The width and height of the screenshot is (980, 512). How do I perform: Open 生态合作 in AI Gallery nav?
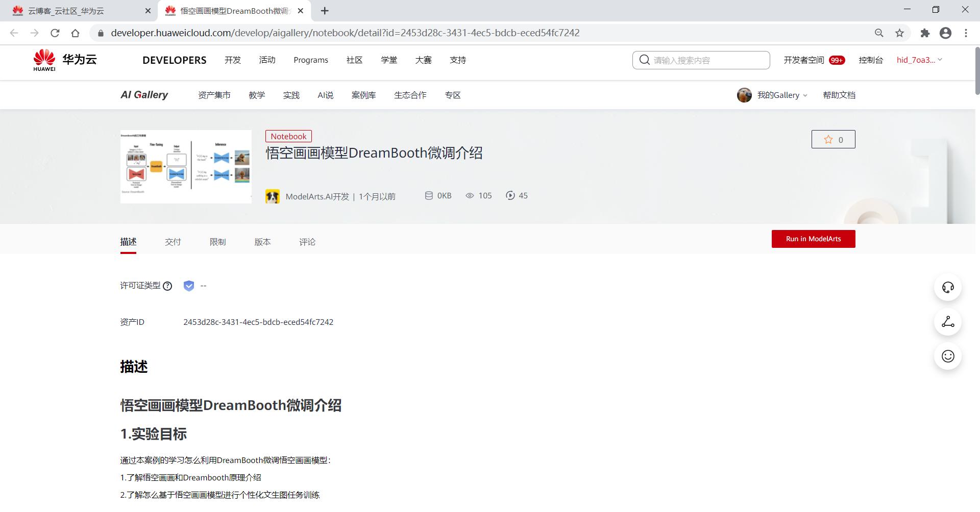(x=410, y=95)
